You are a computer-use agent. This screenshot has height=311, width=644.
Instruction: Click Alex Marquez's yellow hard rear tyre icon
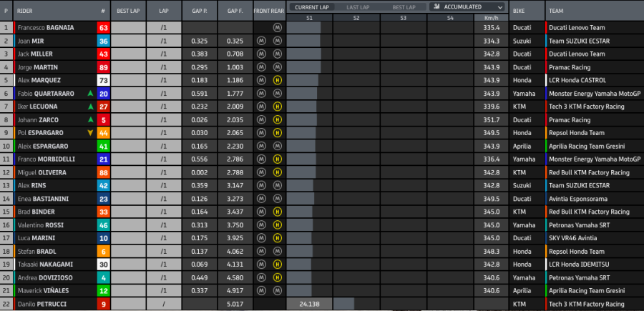(277, 80)
